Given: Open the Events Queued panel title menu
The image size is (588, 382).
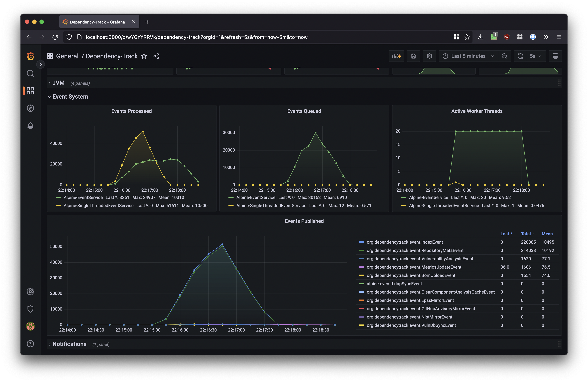Looking at the screenshot, I should click(304, 111).
